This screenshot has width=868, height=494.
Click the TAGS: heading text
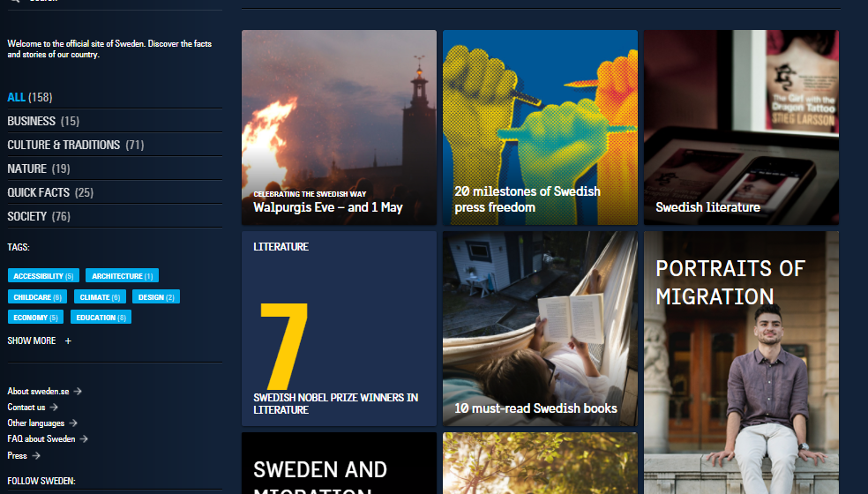point(19,247)
